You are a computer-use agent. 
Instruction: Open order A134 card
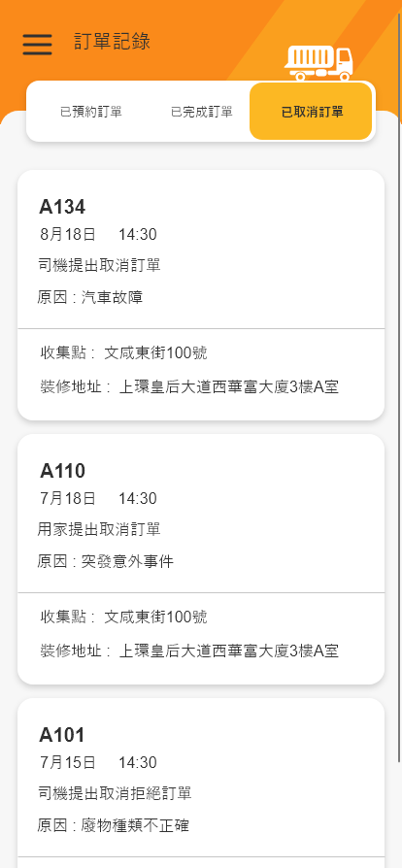(x=201, y=295)
